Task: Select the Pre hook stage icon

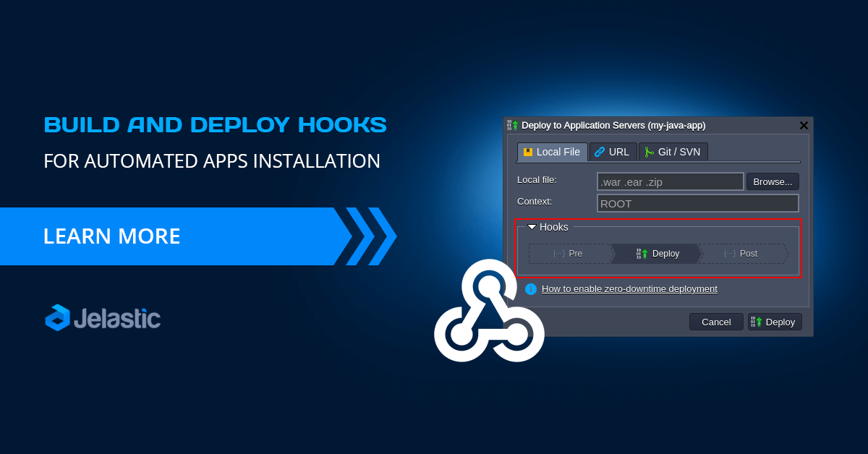Action: (x=558, y=254)
